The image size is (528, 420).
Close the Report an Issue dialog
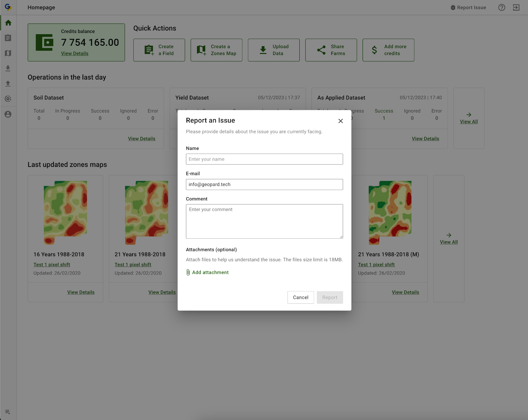341,121
